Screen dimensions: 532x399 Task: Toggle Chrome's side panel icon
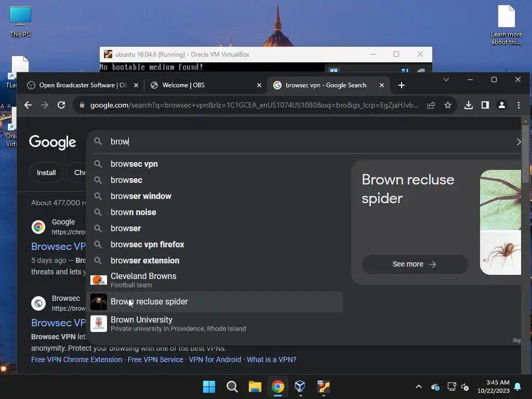[485, 105]
